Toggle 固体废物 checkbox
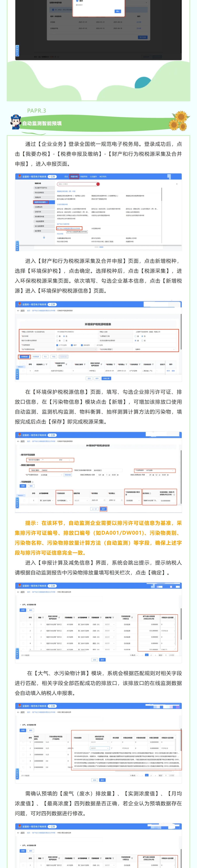Viewport: 197px width, 868px height. click(82, 345)
